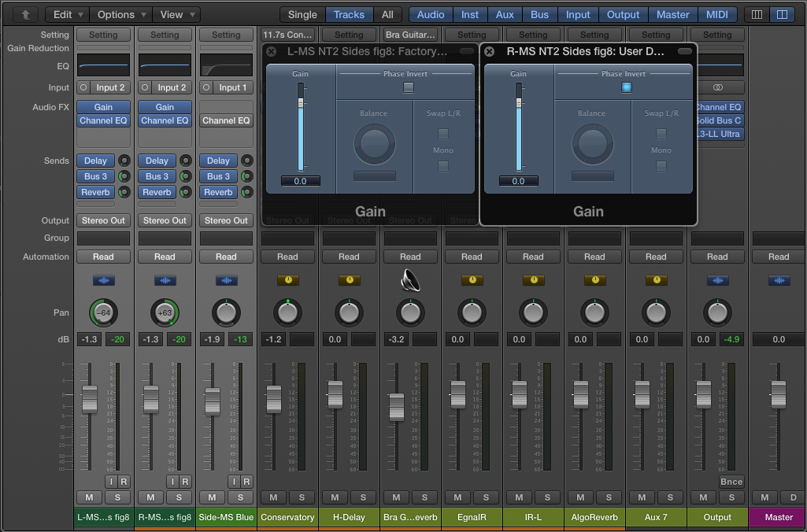
Task: Click waveform icon on Master channel
Action: click(x=779, y=280)
